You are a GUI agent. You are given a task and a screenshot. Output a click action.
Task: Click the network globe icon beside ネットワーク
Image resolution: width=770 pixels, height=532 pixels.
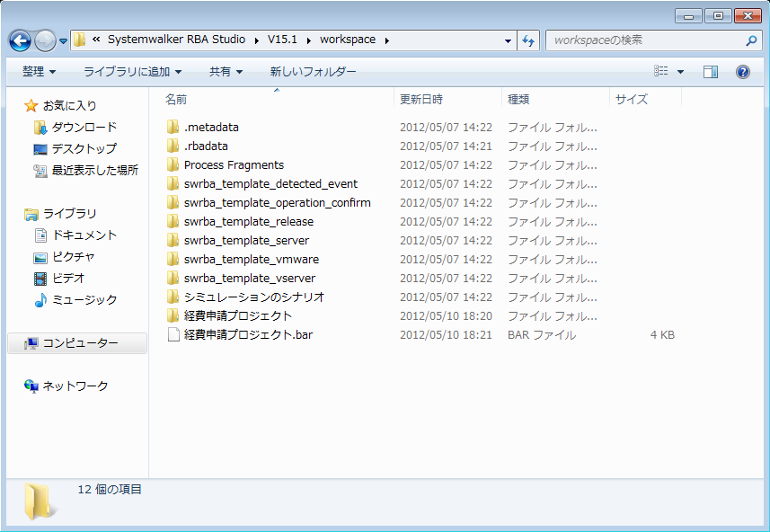[31, 386]
